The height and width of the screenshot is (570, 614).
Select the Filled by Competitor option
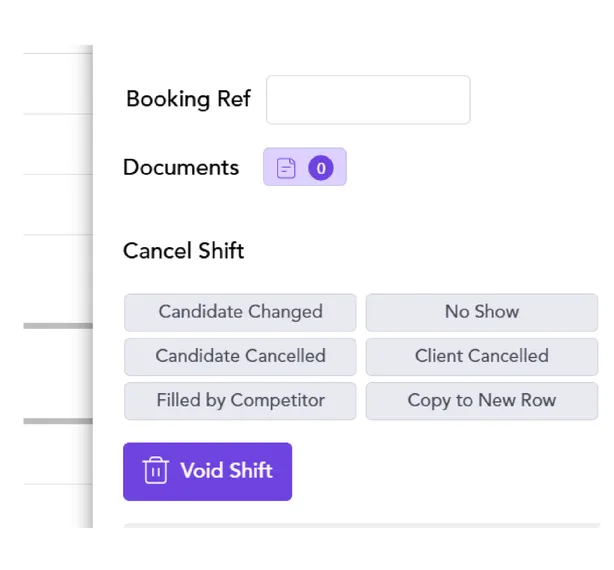click(240, 401)
